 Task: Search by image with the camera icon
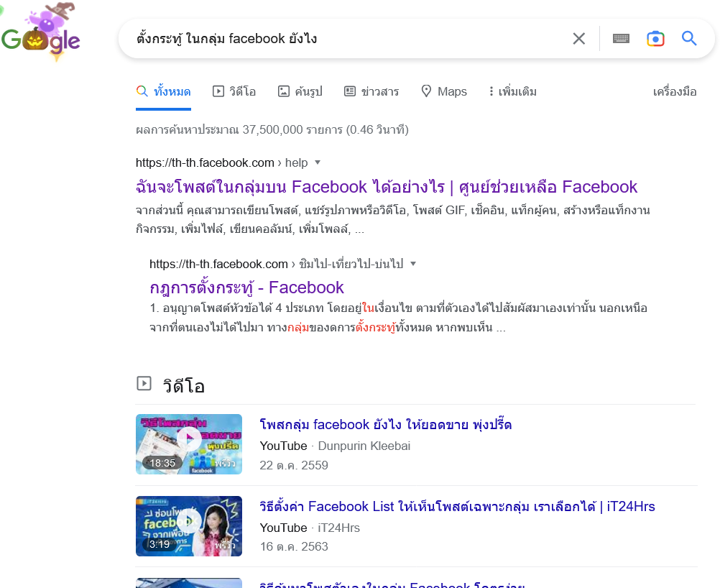pos(655,39)
